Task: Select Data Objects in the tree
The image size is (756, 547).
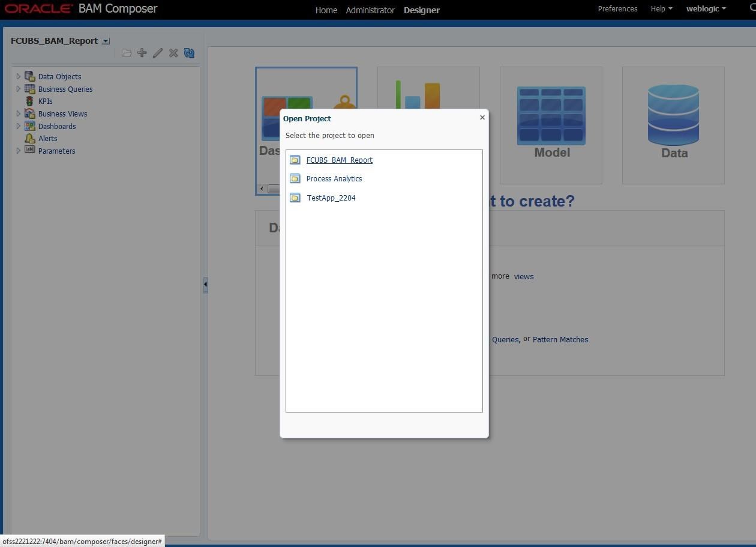Action: pos(59,77)
